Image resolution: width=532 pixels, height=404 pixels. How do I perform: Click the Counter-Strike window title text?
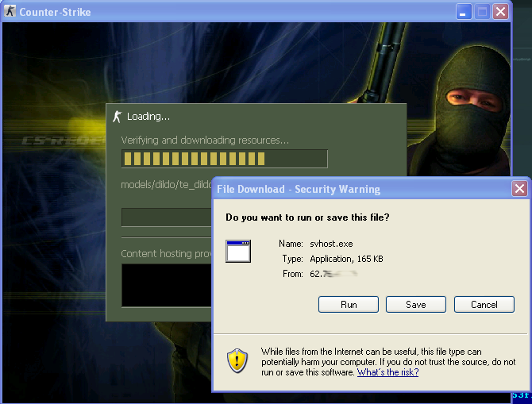click(55, 12)
